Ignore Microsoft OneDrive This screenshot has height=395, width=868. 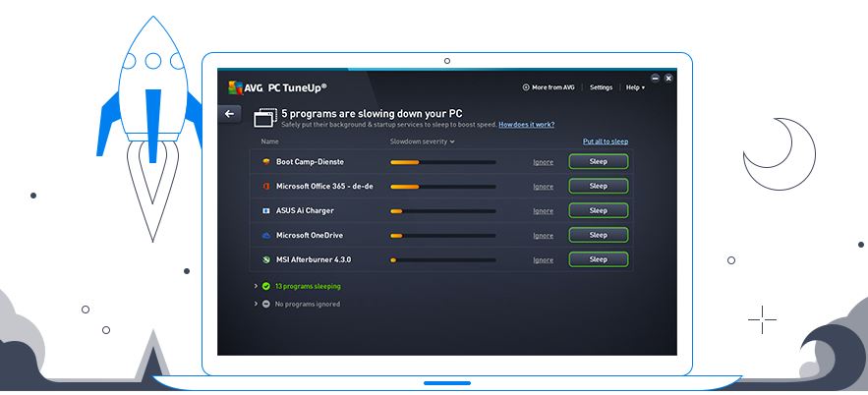[543, 236]
